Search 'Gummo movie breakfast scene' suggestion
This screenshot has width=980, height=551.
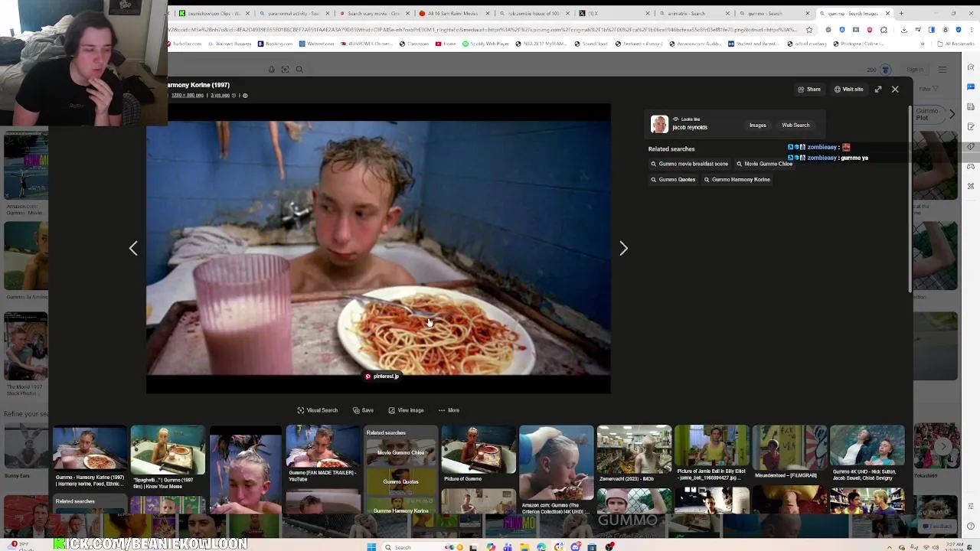click(689, 164)
